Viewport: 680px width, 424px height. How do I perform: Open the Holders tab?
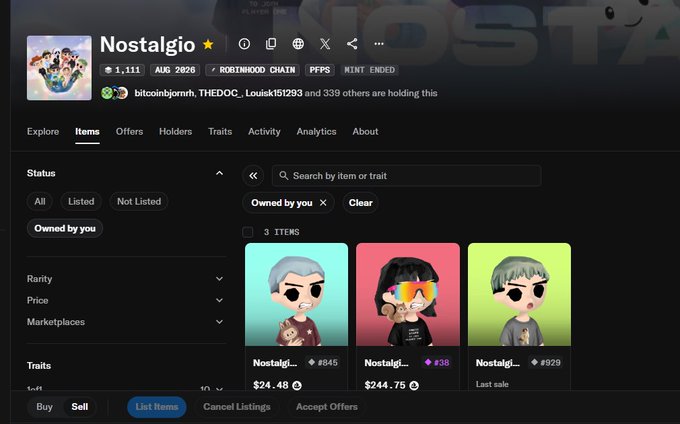click(176, 131)
